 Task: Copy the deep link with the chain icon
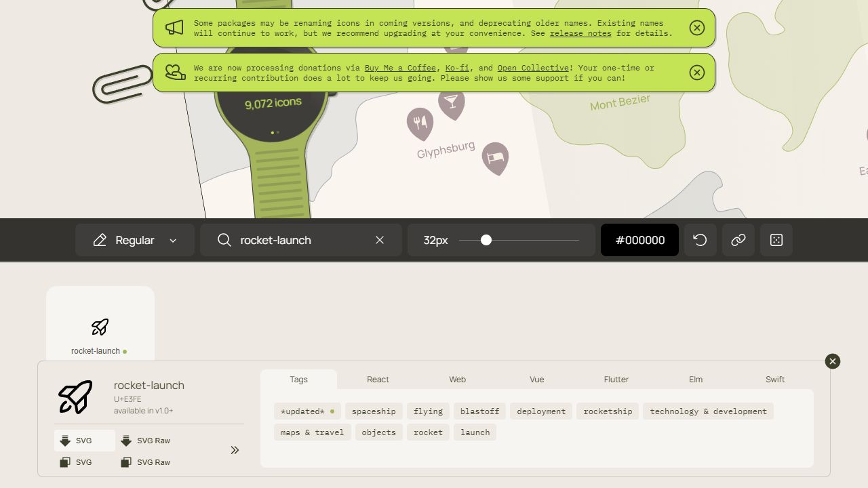[x=738, y=240]
